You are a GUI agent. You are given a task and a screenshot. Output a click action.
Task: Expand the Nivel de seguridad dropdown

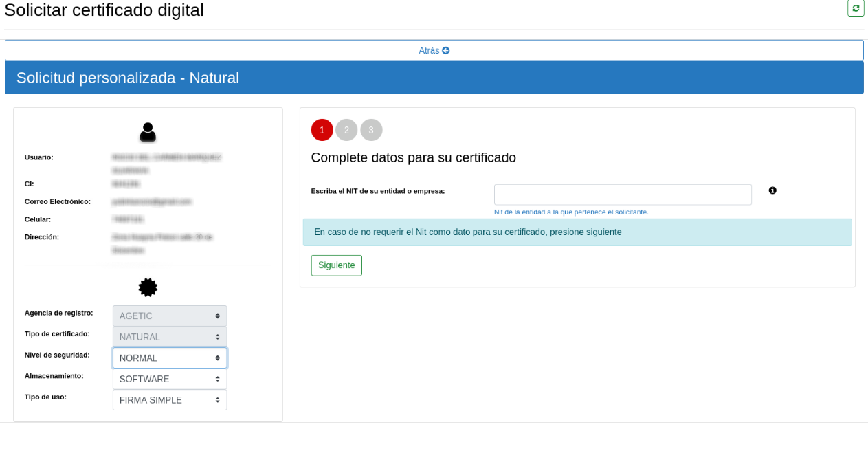pos(170,358)
